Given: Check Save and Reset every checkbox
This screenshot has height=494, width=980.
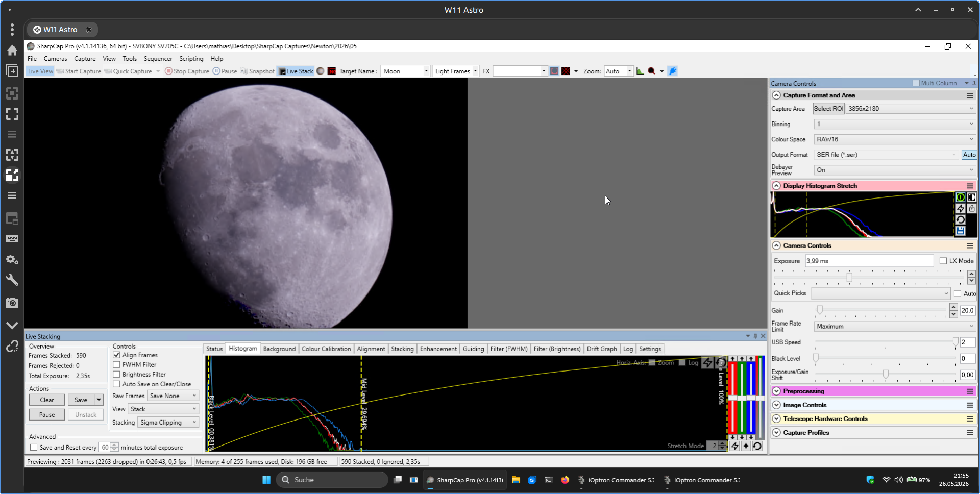Looking at the screenshot, I should pyautogui.click(x=34, y=448).
